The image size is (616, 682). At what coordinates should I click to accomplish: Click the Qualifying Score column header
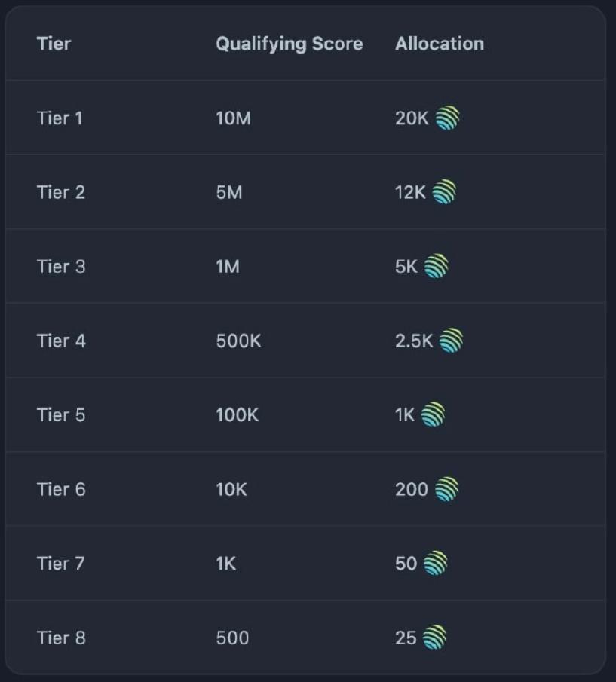coord(289,44)
